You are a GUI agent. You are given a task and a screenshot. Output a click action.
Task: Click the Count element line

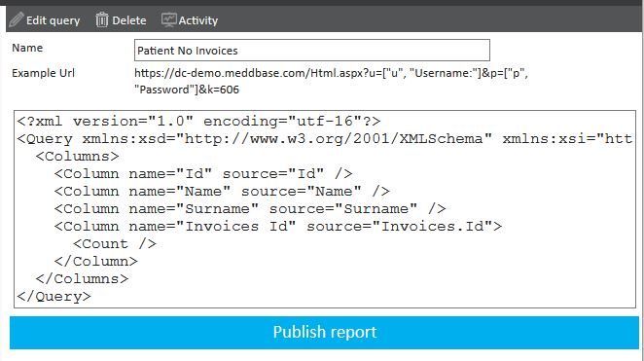click(x=115, y=244)
